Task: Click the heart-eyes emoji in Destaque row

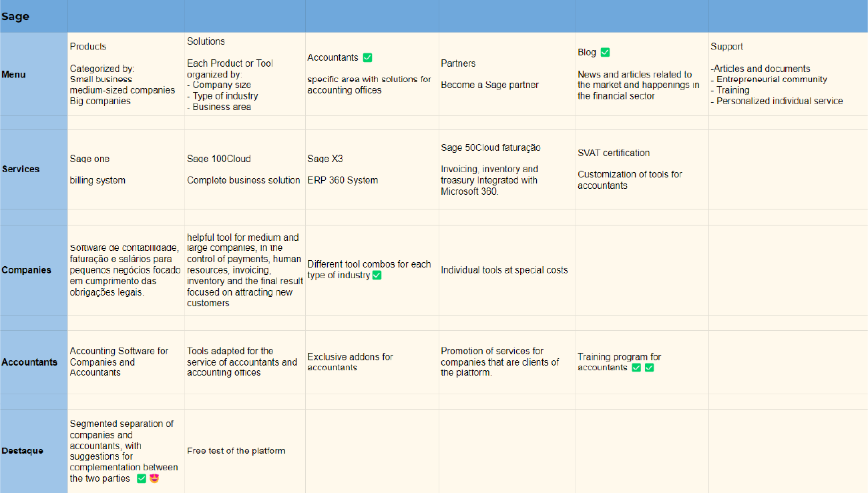Action: (x=154, y=478)
